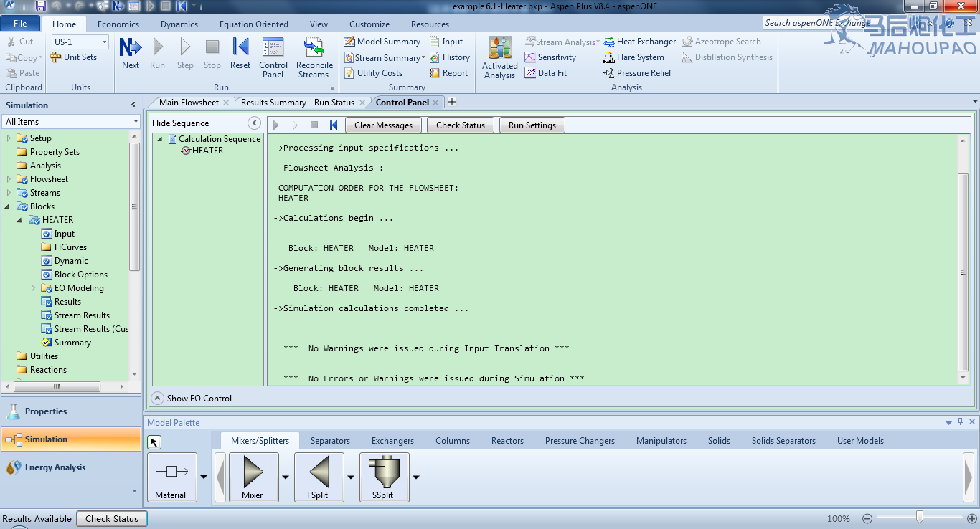980x529 pixels.
Task: Expand Show EO Control section
Action: tap(158, 398)
